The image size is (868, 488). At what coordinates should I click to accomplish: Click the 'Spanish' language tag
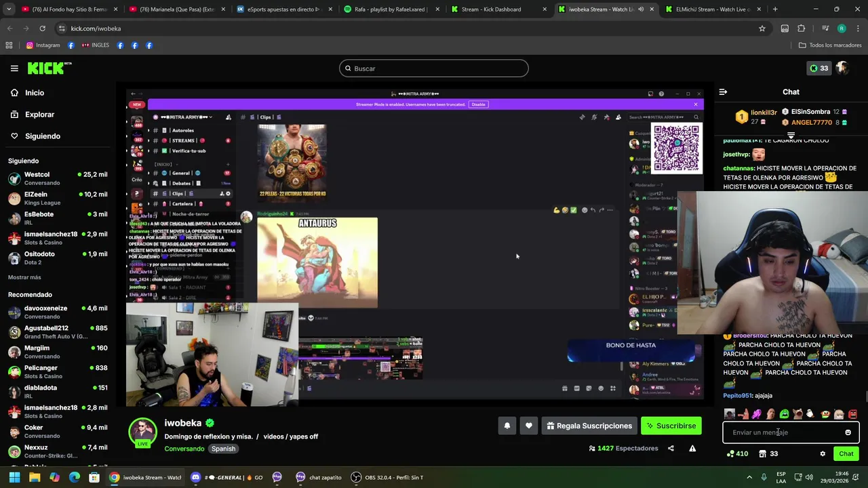point(223,449)
